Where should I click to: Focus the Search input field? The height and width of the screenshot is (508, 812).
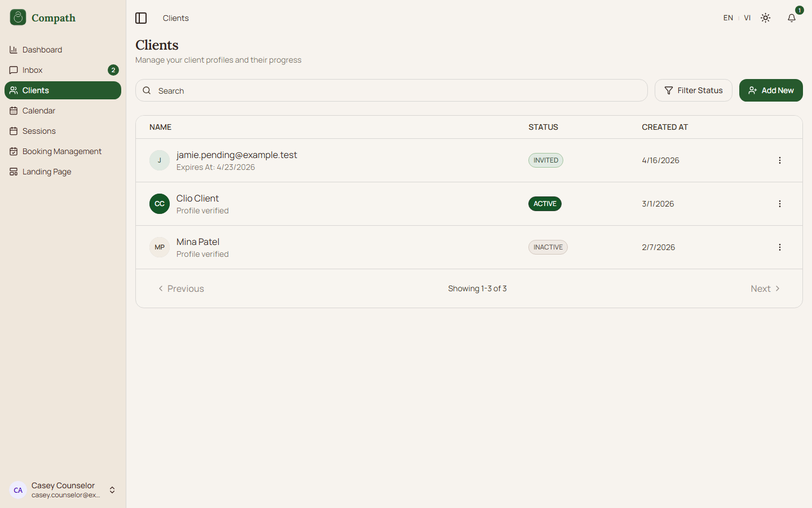tap(391, 90)
